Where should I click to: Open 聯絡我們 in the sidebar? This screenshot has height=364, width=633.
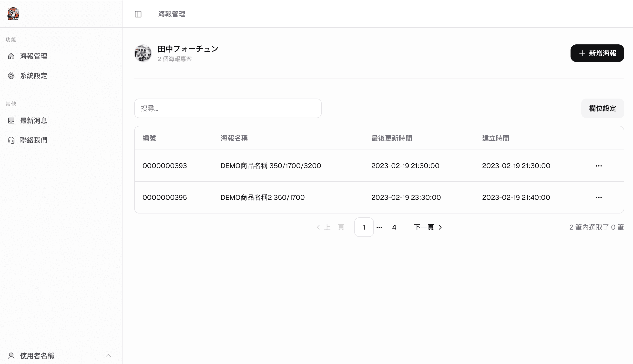(61, 140)
